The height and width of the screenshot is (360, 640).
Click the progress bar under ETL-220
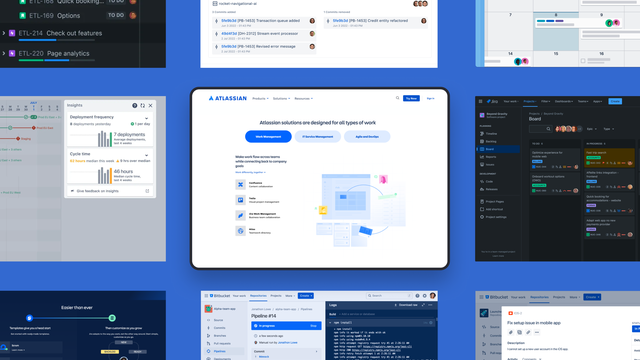57,60
